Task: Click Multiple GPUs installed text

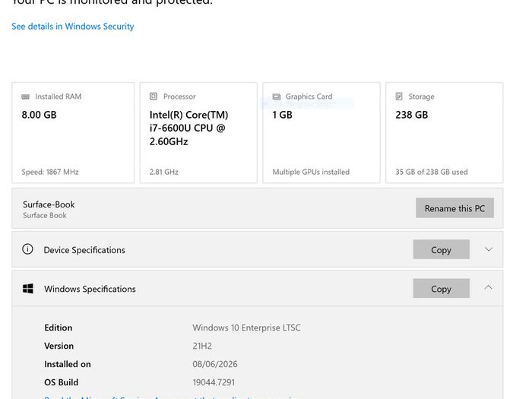Action: pyautogui.click(x=311, y=172)
